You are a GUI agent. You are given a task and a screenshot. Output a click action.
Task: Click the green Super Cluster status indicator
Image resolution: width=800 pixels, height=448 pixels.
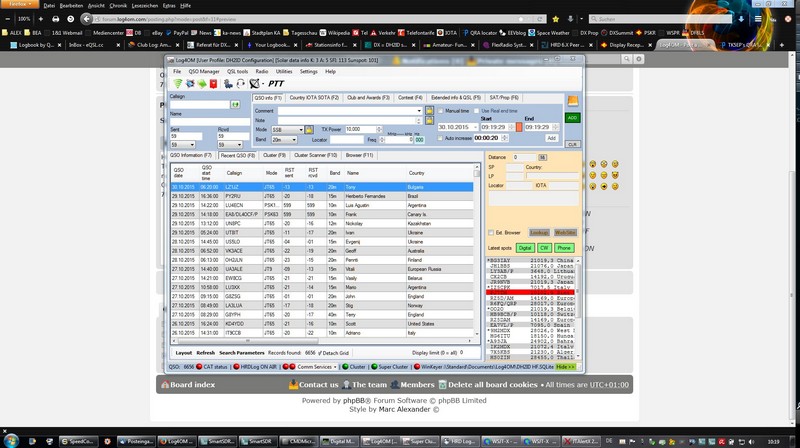pos(374,367)
